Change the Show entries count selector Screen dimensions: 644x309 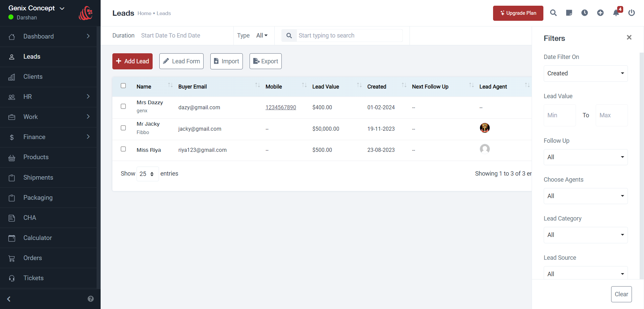coord(148,174)
